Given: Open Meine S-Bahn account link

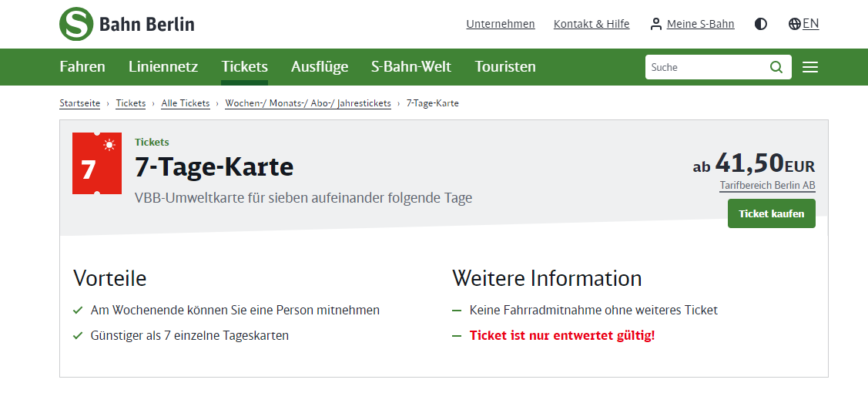Looking at the screenshot, I should (x=692, y=24).
